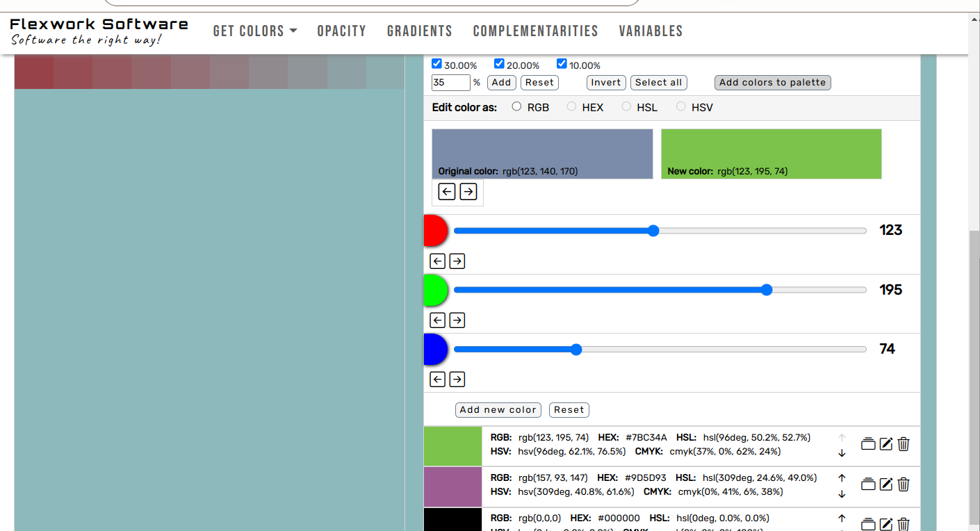The width and height of the screenshot is (980, 531).
Task: Open the GRADIENTS page
Action: pos(420,31)
